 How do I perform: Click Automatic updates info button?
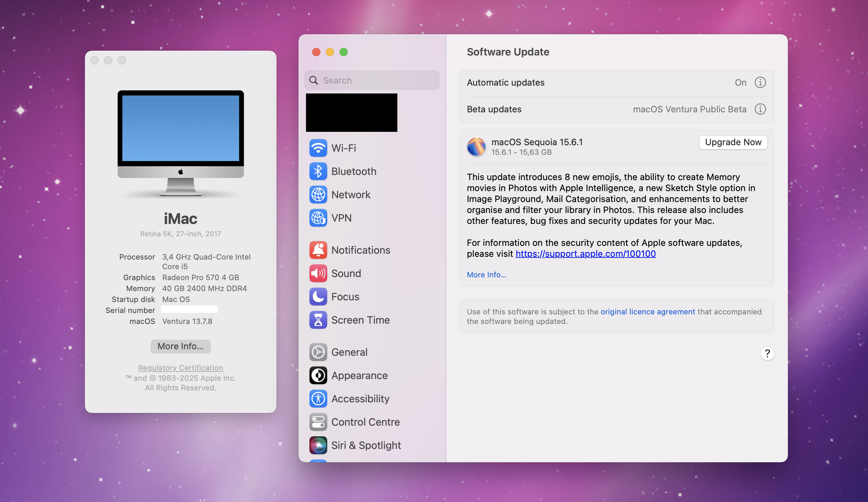coord(760,83)
